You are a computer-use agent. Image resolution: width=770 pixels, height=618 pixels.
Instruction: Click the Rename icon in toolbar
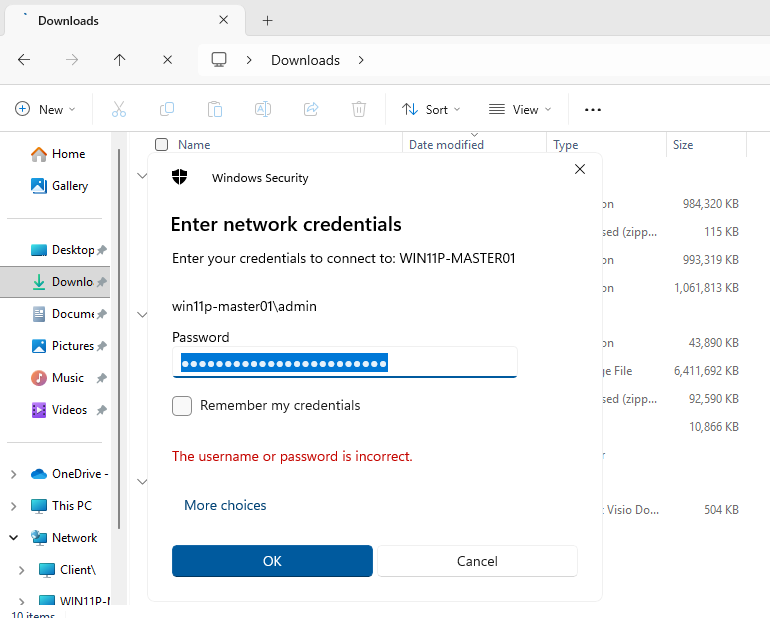point(263,110)
